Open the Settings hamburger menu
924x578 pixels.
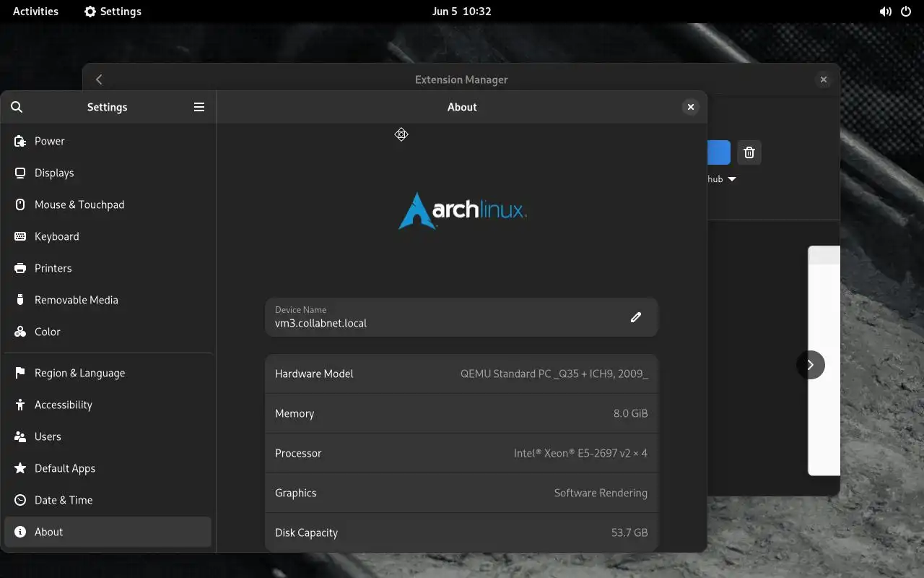[199, 107]
